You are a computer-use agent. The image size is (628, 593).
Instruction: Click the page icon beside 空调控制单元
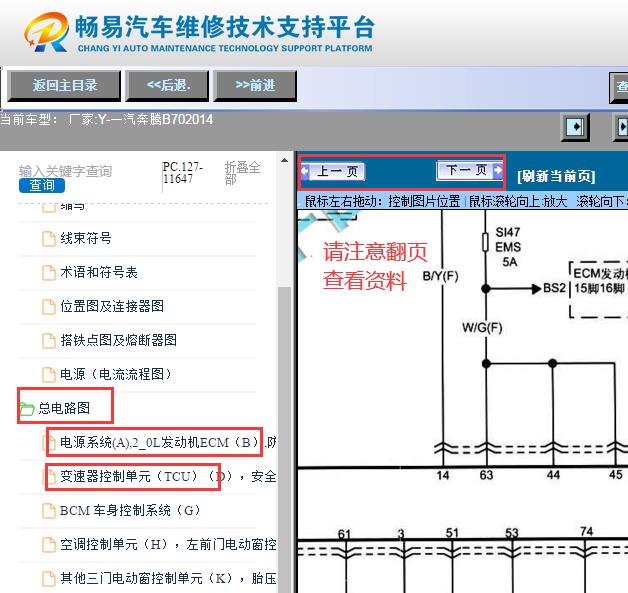tap(49, 545)
